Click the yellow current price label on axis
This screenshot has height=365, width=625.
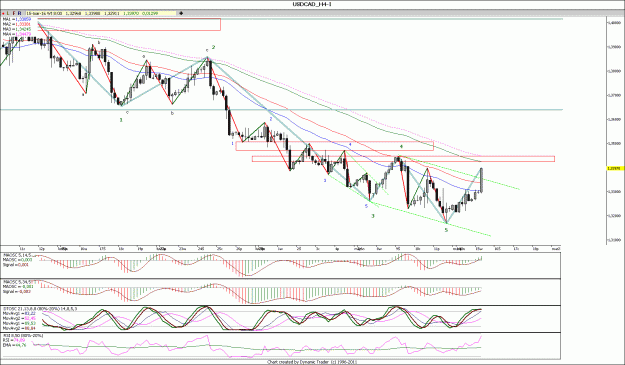pyautogui.click(x=614, y=169)
